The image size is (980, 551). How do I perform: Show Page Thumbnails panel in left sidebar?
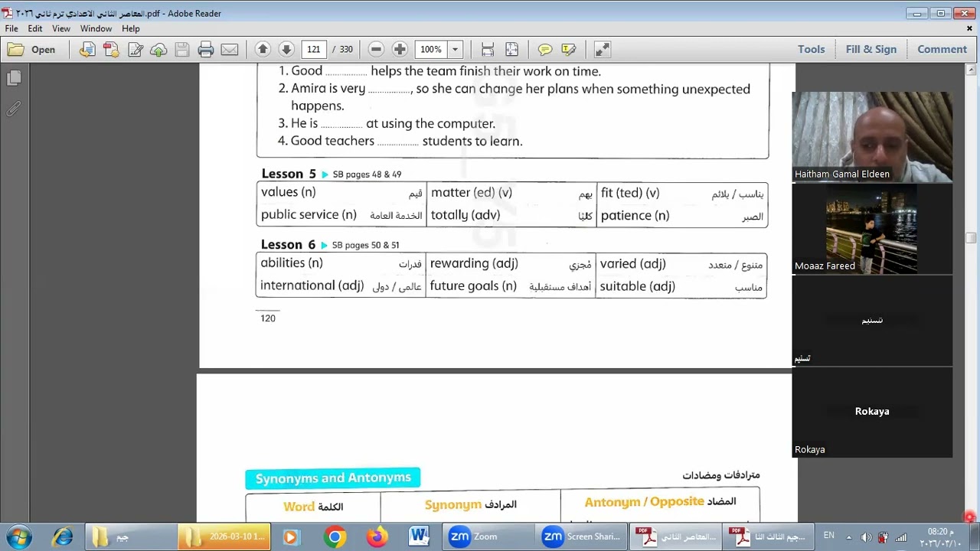coord(14,78)
